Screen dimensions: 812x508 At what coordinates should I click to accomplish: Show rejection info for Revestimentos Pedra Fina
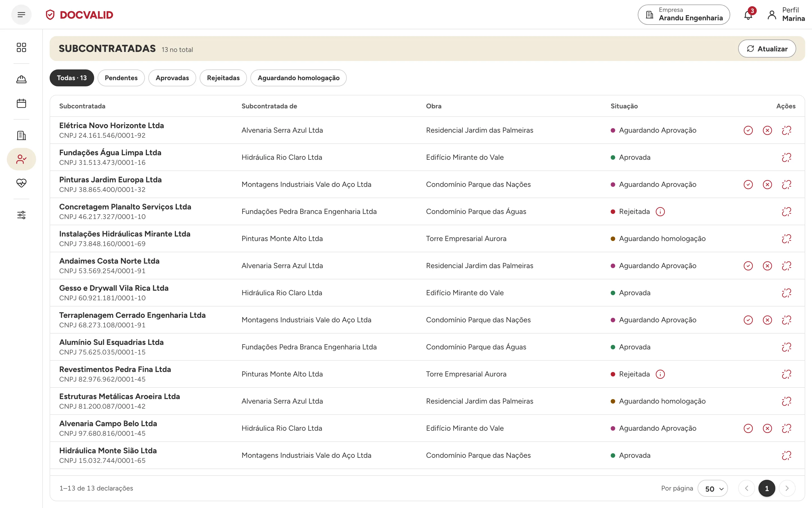(x=660, y=374)
